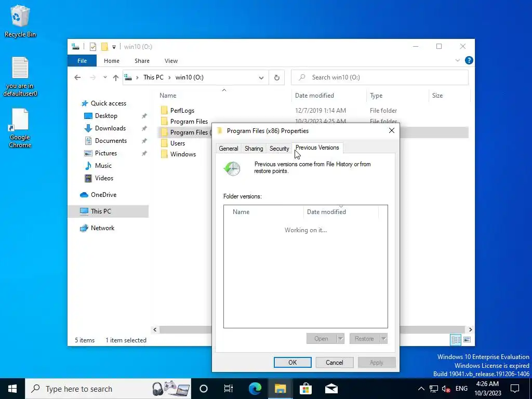Click the Properties quick access toolbar icon
This screenshot has width=532, height=399.
(x=92, y=47)
